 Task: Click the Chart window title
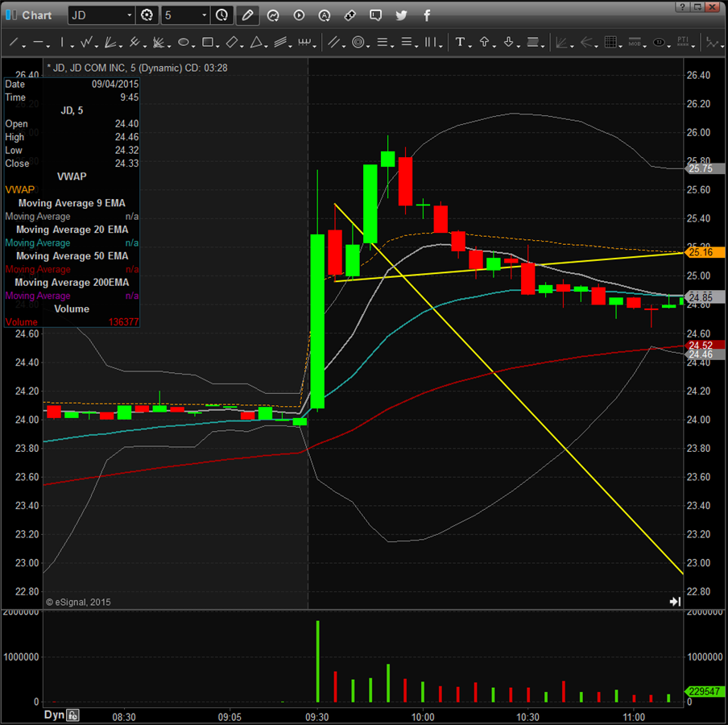tap(37, 15)
